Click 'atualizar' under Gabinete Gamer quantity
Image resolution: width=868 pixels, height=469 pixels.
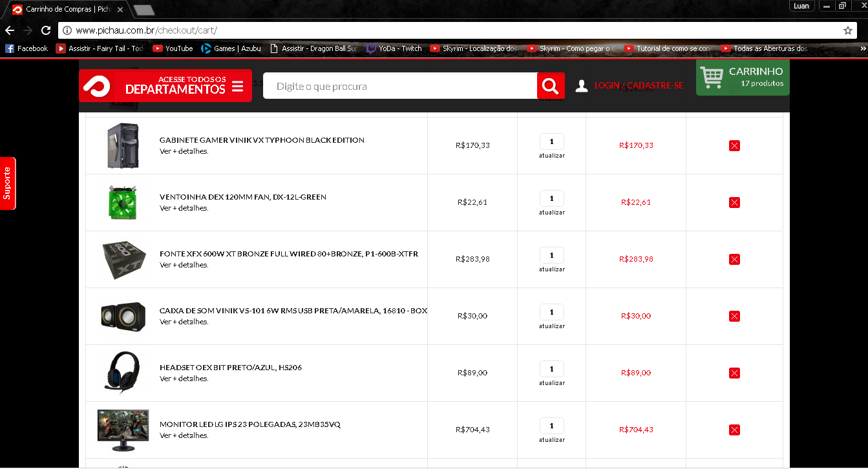(552, 156)
